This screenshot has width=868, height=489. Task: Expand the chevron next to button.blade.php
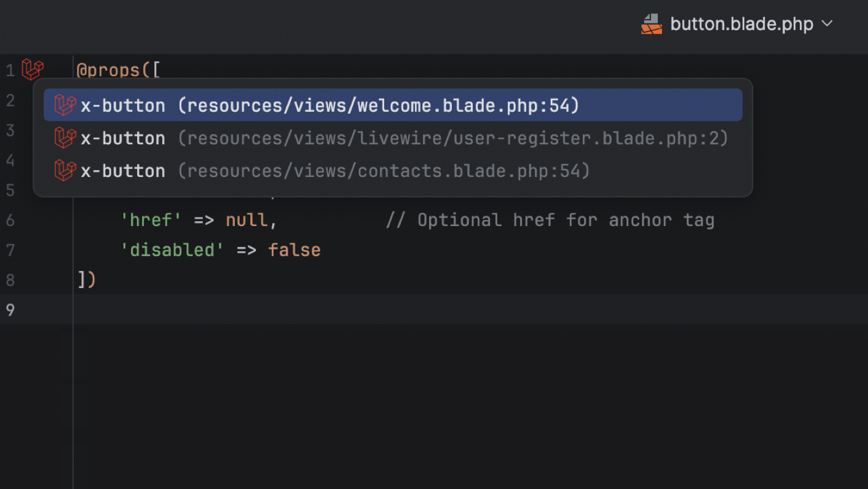click(x=827, y=24)
